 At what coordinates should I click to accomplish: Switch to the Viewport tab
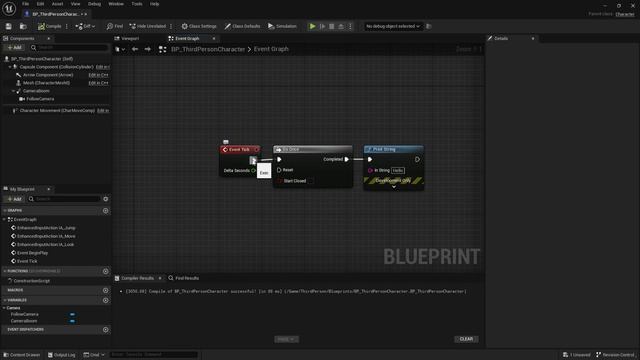(130, 38)
